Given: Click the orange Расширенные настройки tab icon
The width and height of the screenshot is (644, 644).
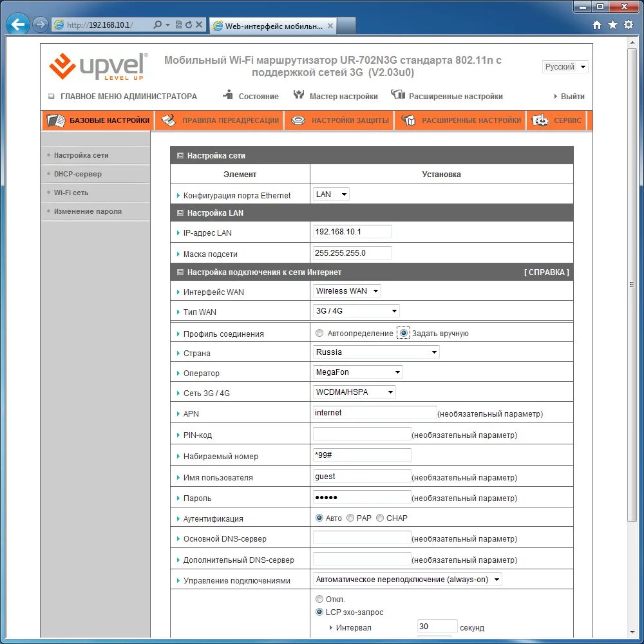Looking at the screenshot, I should pos(408,120).
